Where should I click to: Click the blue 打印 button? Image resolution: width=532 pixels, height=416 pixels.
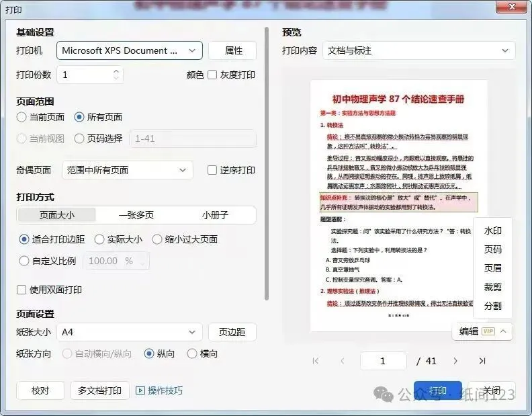tap(438, 390)
